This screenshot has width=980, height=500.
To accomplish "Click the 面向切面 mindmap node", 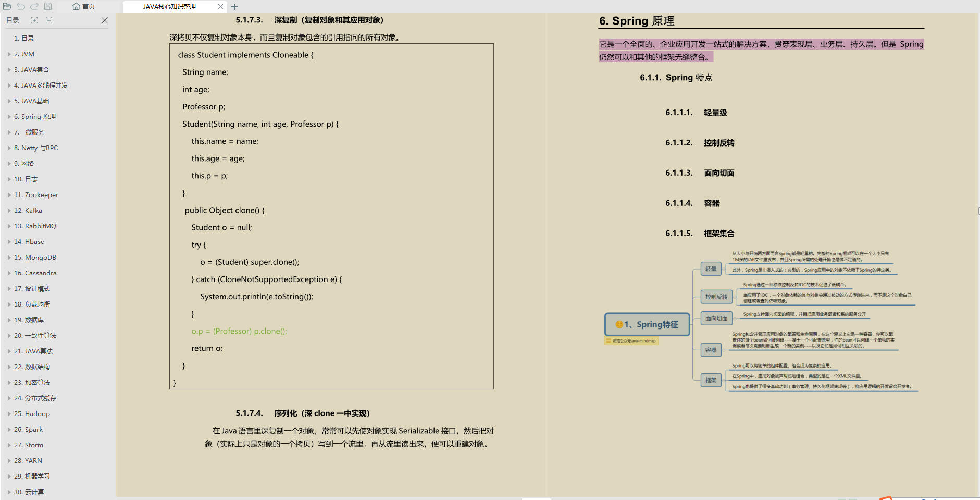I will 716,319.
